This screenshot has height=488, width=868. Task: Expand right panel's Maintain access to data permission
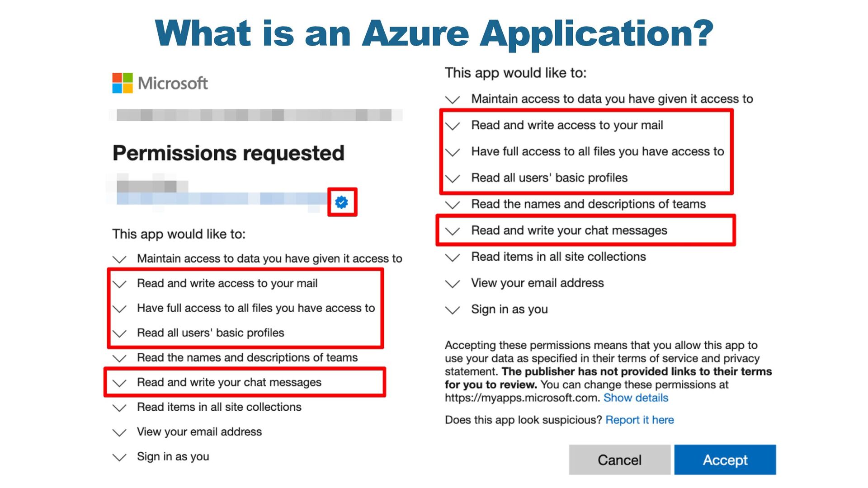point(453,99)
